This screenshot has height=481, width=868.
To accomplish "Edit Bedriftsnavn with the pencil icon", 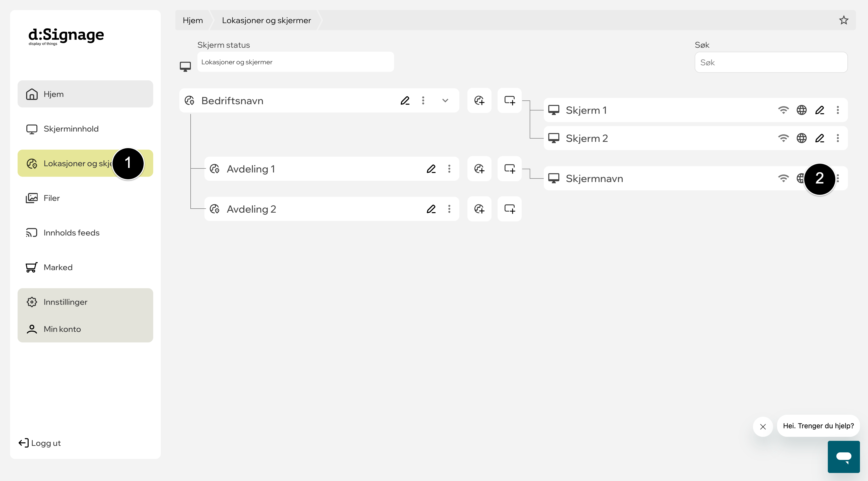I will point(405,100).
